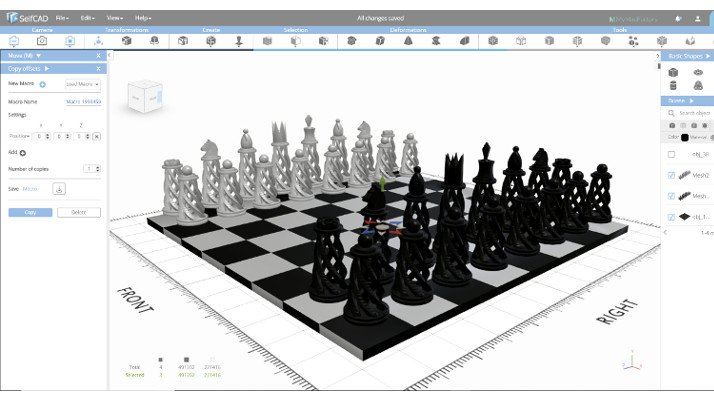Viewport: 714px width, 400px height.
Task: Open the File menu
Action: point(62,18)
